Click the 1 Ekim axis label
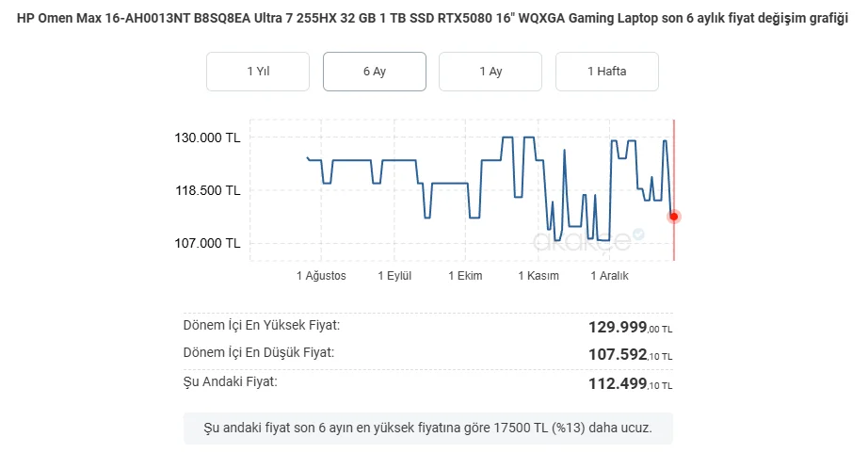Screen dimensions: 868x453 tap(465, 276)
